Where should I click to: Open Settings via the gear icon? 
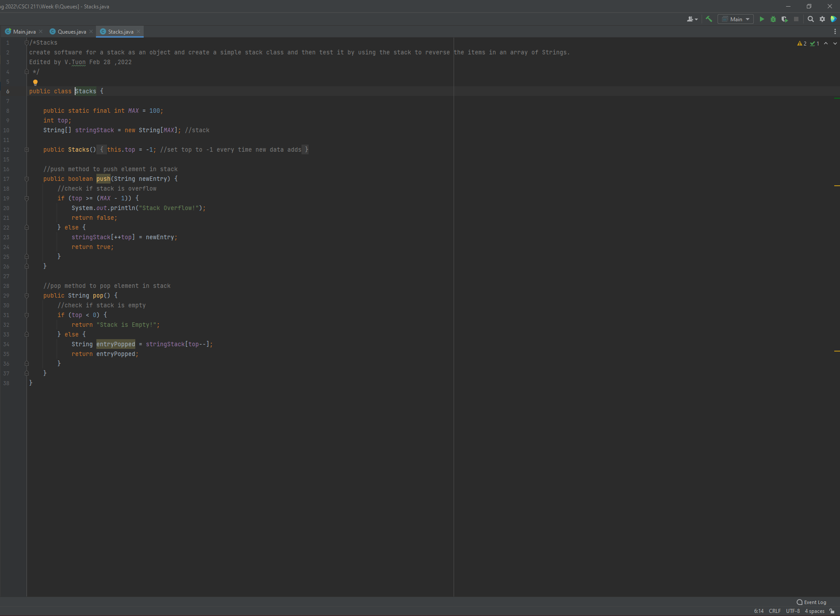[822, 19]
